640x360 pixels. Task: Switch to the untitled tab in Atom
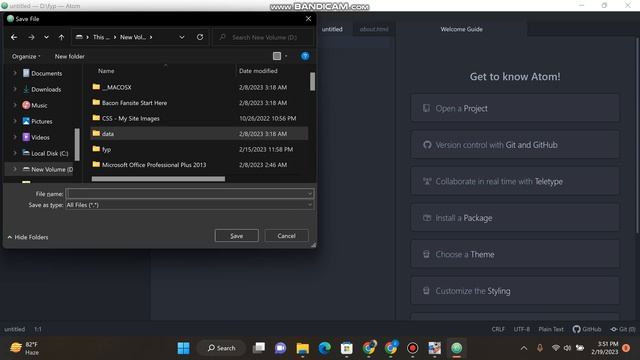[x=332, y=29]
